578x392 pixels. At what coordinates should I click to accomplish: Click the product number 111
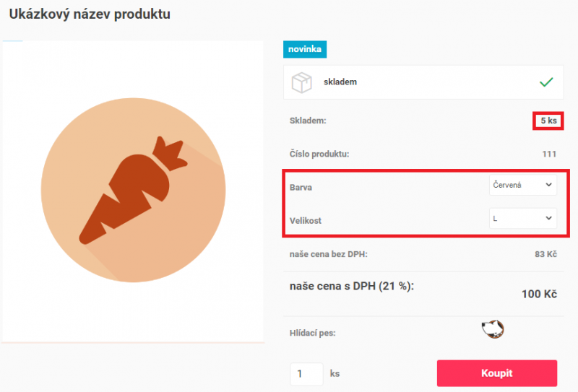click(549, 154)
